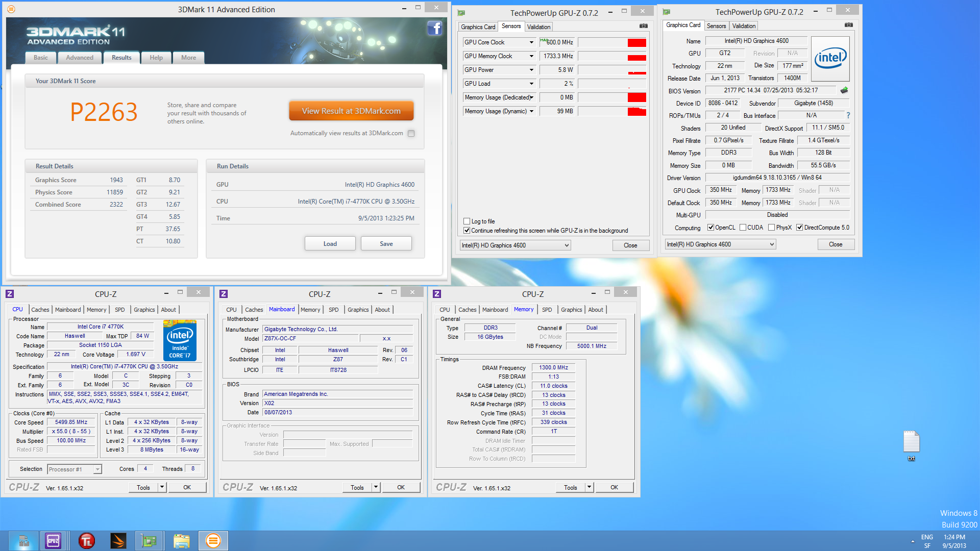Open More tab in 3DMark 11
The width and height of the screenshot is (980, 551).
(x=188, y=58)
